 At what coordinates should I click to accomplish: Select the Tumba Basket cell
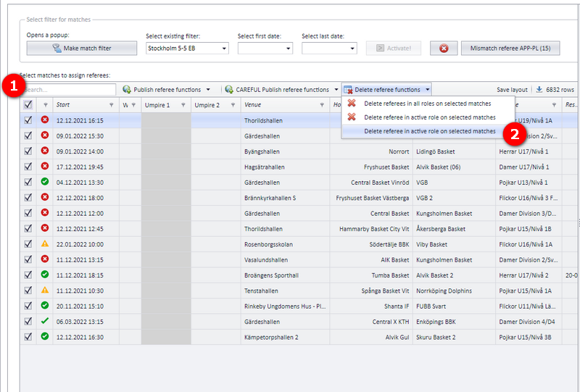click(371, 275)
